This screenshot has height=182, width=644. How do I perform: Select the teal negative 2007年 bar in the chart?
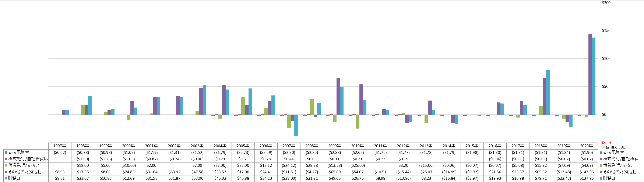point(296,125)
